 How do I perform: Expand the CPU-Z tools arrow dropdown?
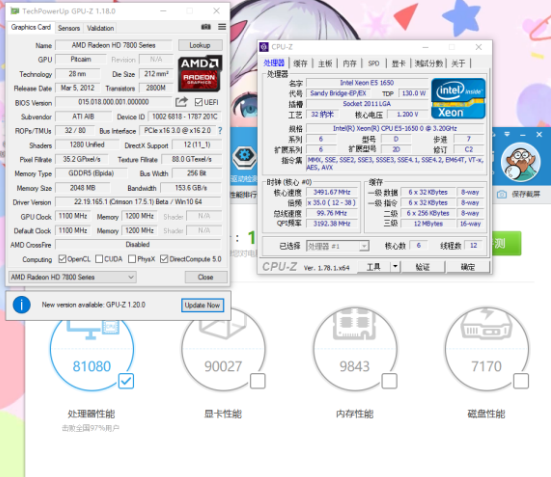click(x=395, y=267)
